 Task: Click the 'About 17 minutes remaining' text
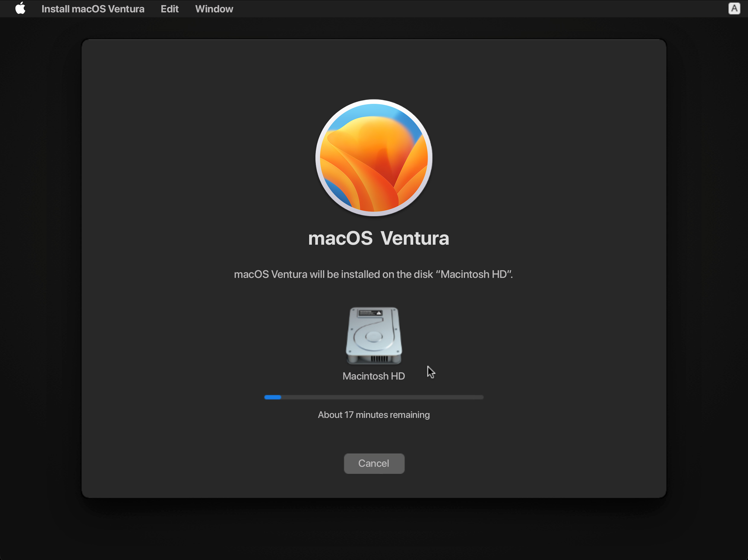[374, 415]
